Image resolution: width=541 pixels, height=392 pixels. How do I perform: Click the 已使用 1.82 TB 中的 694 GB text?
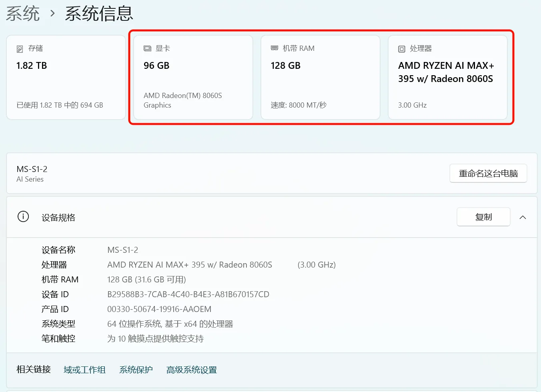point(60,105)
